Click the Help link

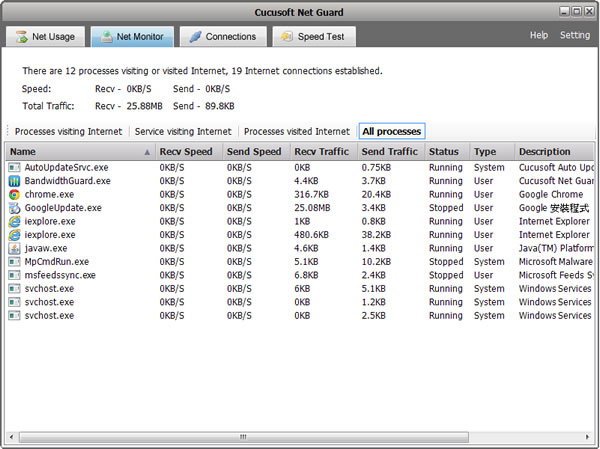pyautogui.click(x=539, y=35)
